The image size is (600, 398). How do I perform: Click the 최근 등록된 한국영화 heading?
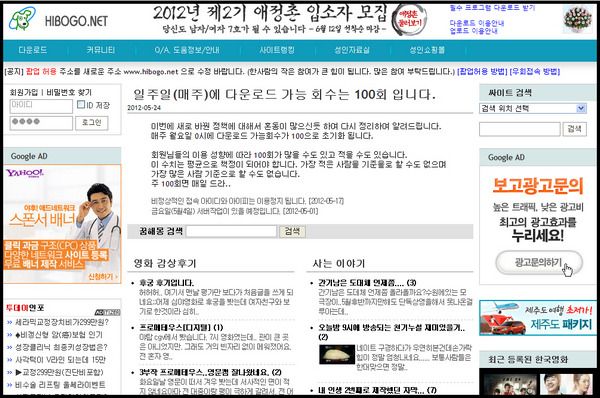[528, 360]
